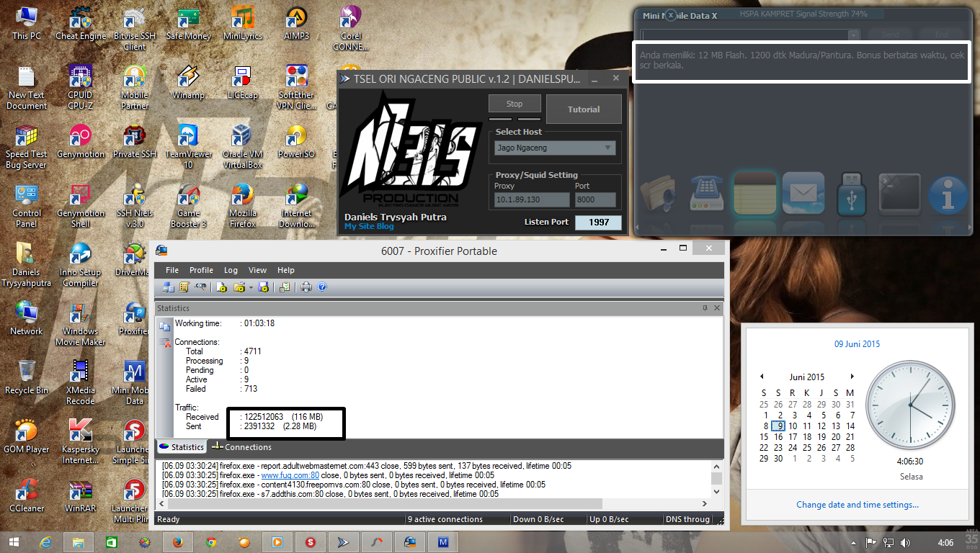
Task: Open the mail icon in Mini Mobile Data X
Action: tap(803, 193)
